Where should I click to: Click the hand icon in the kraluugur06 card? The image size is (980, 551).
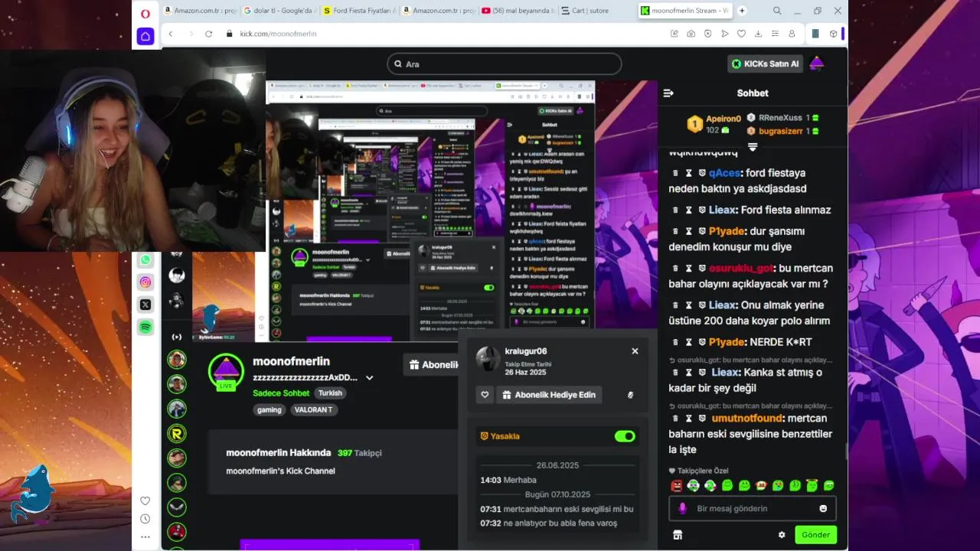(x=630, y=395)
